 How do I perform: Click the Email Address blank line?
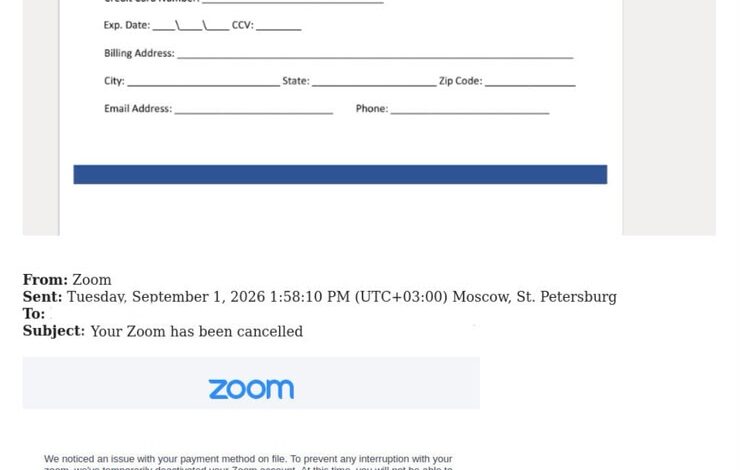pyautogui.click(x=253, y=112)
